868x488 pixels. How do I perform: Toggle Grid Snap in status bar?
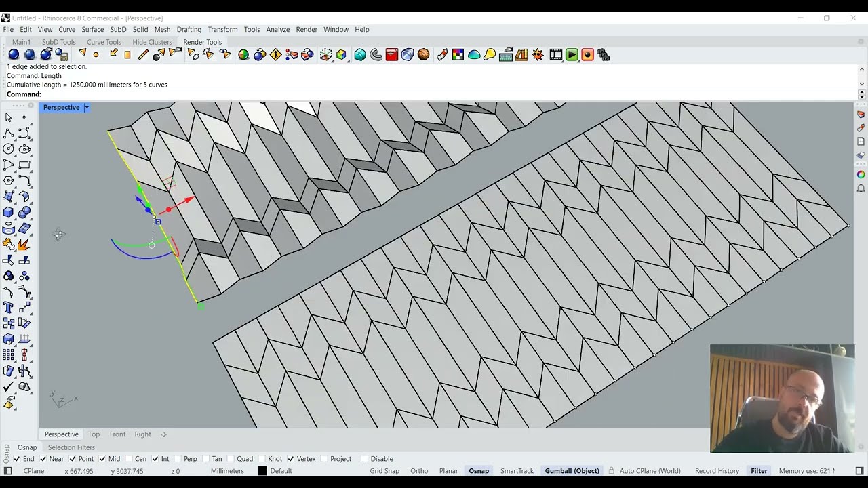point(384,471)
